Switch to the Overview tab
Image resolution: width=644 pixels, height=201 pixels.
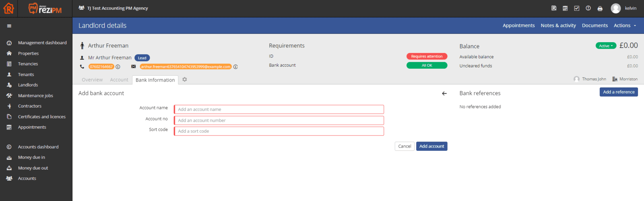(92, 80)
